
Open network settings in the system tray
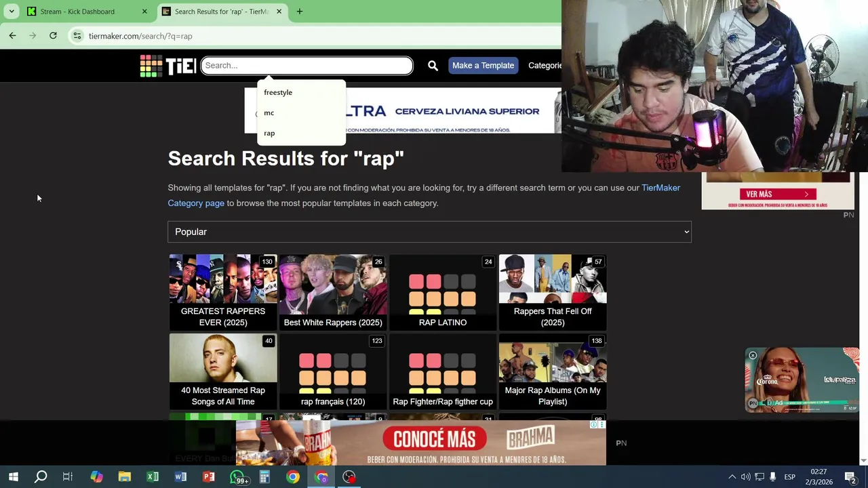(x=759, y=477)
